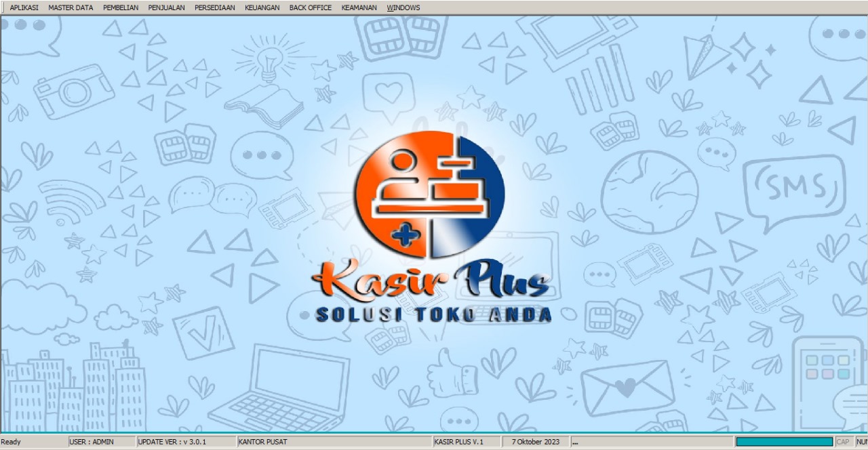Screen dimensions: 868x450
Task: Click the round Kasir Plus logo icon
Action: coord(429,197)
